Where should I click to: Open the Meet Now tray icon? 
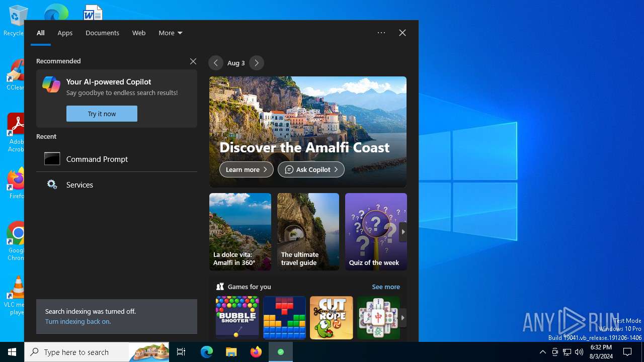(555, 352)
